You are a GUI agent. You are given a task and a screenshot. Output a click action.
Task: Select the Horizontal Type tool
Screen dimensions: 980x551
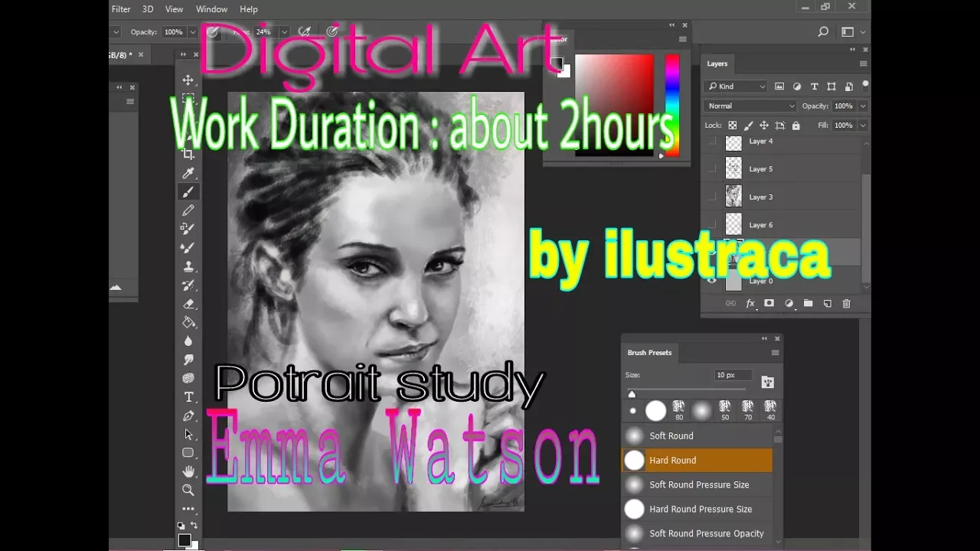(x=188, y=396)
